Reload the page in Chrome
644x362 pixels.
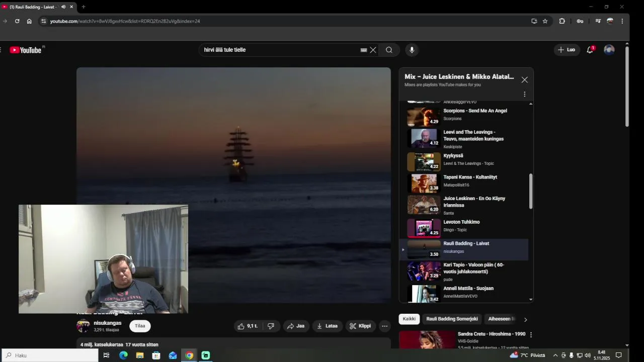click(17, 21)
